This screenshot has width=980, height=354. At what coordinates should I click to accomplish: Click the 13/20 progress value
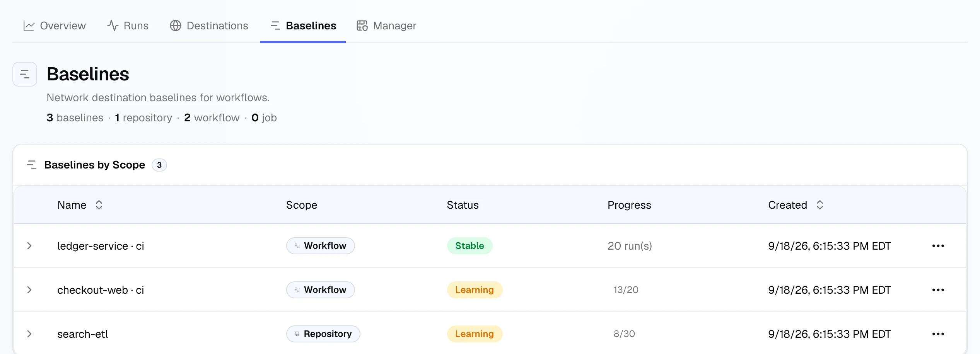click(x=626, y=290)
